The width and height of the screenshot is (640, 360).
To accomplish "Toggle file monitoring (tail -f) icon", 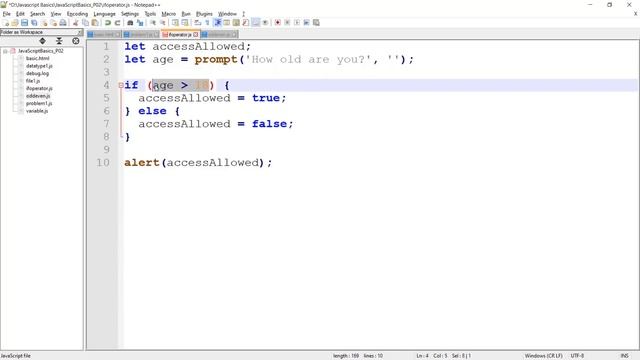I will [265, 22].
